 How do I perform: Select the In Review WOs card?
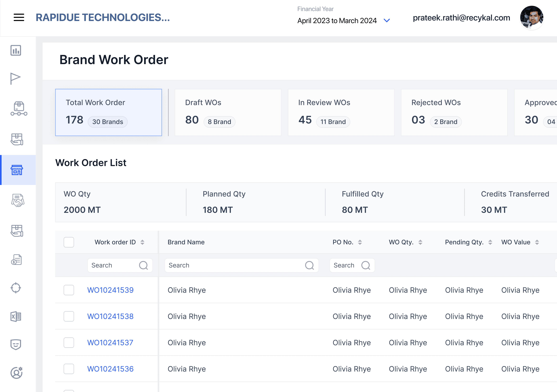pos(341,112)
